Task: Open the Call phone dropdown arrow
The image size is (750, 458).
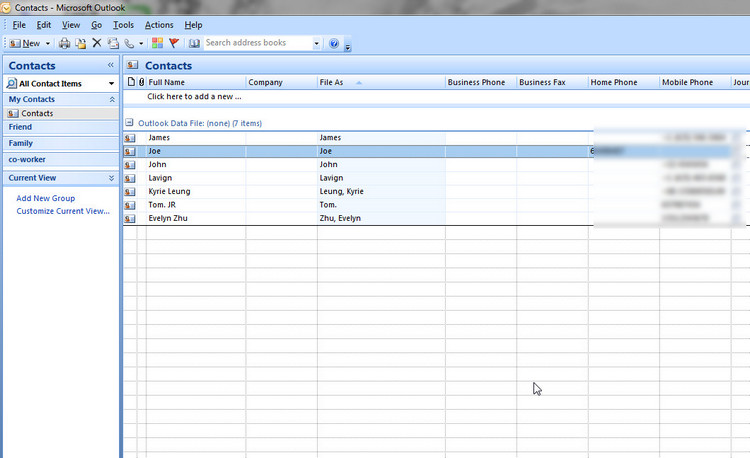Action: point(141,44)
